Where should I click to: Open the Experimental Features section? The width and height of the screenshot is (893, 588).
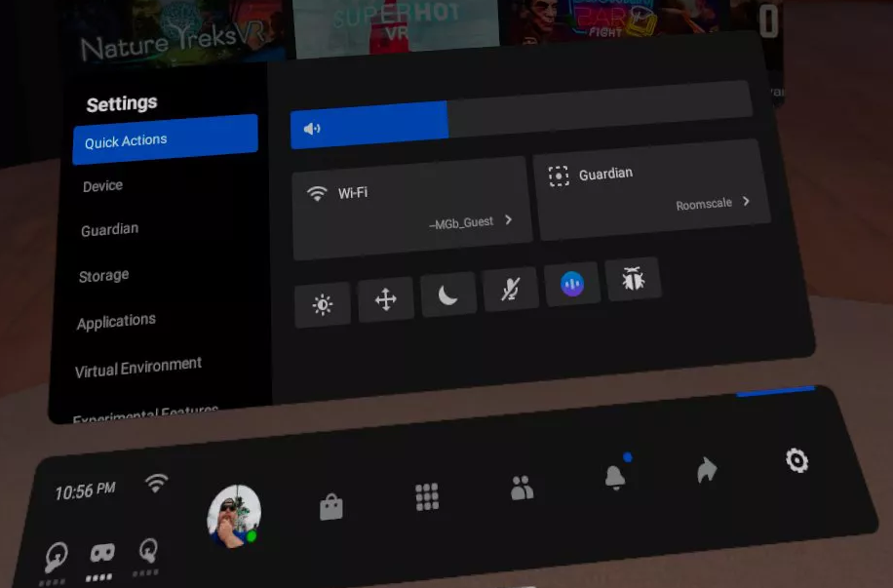[x=146, y=413]
